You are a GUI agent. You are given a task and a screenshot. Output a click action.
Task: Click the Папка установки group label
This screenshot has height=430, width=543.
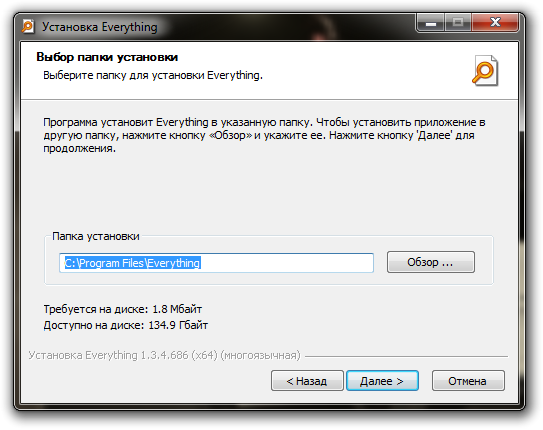coord(96,236)
